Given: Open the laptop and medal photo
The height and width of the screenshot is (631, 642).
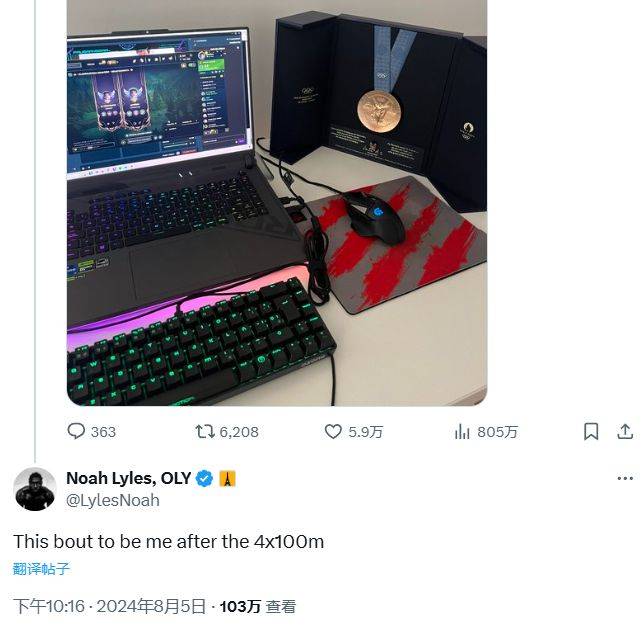Looking at the screenshot, I should click(x=277, y=203).
